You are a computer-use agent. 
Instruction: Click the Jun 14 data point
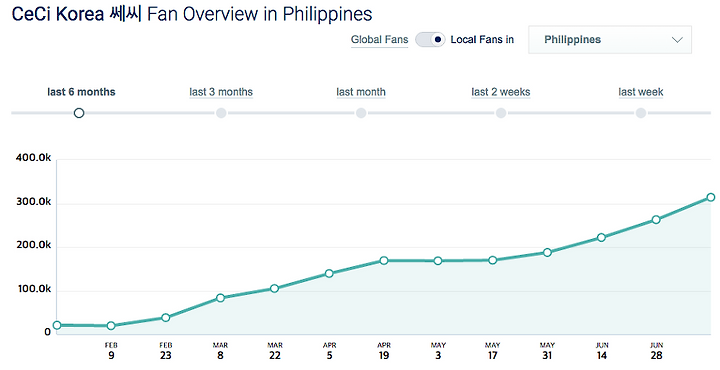pos(602,237)
